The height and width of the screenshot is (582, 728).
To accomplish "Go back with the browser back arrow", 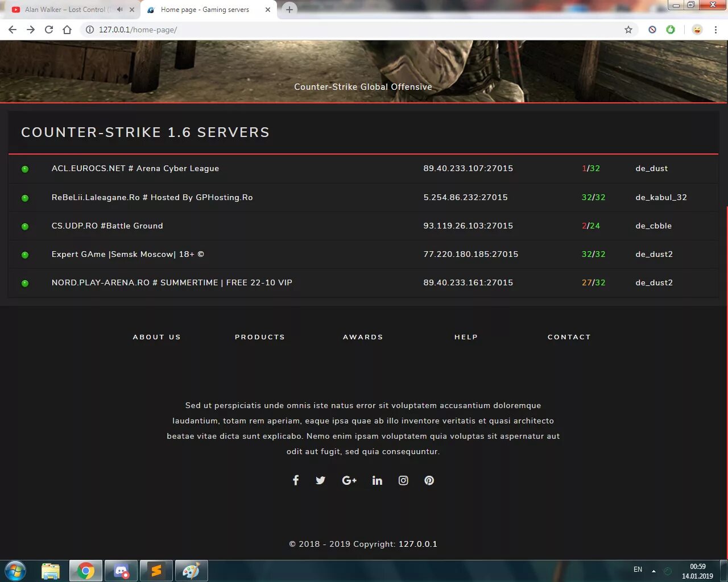I will pyautogui.click(x=13, y=30).
